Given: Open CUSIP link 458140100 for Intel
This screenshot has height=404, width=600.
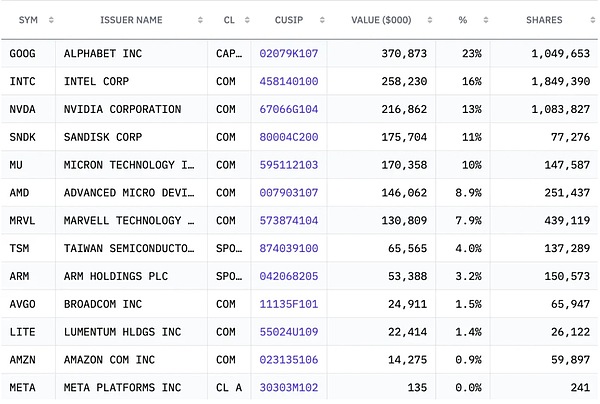Looking at the screenshot, I should coord(289,81).
